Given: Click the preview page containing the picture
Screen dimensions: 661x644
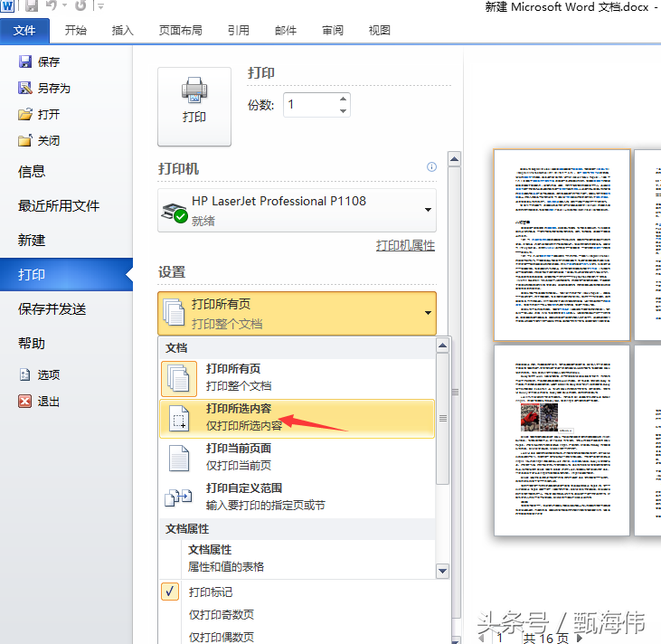Looking at the screenshot, I should tap(562, 440).
